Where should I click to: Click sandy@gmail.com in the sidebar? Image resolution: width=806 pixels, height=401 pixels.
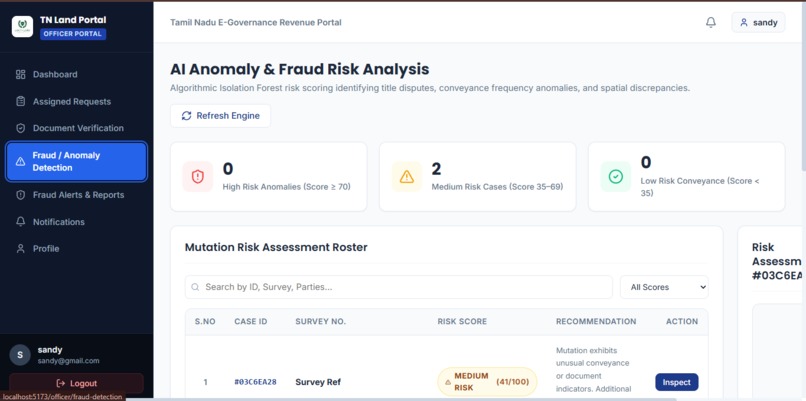(x=68, y=361)
